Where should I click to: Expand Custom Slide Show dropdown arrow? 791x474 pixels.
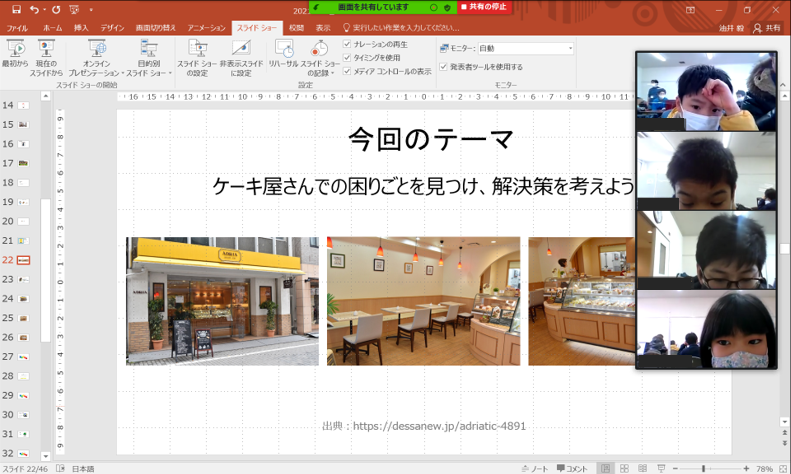[170, 73]
